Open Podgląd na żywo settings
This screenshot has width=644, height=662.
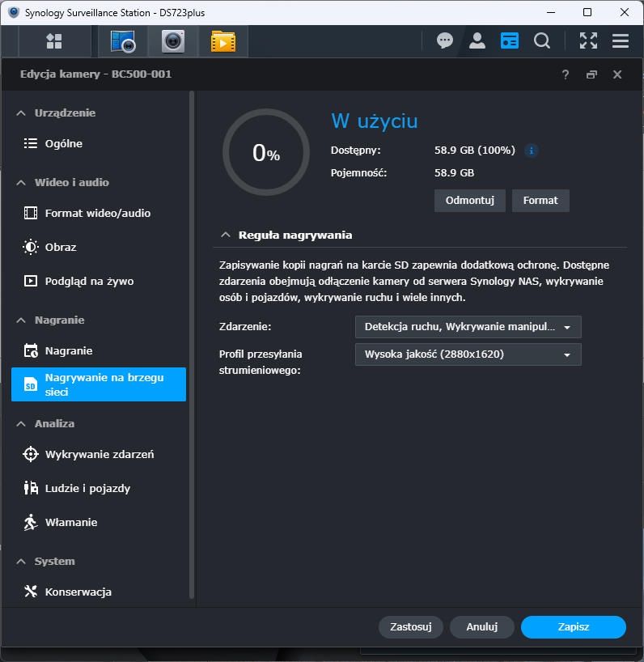pyautogui.click(x=99, y=281)
